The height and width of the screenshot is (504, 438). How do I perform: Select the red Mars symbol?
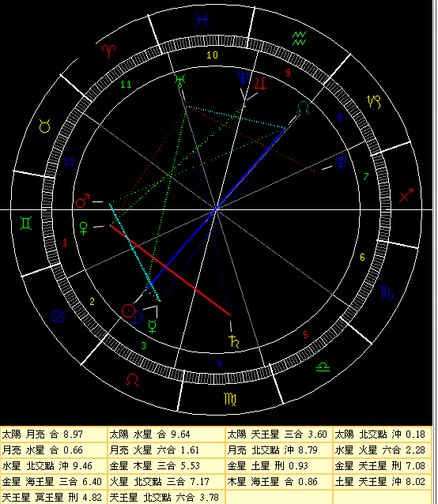(83, 201)
